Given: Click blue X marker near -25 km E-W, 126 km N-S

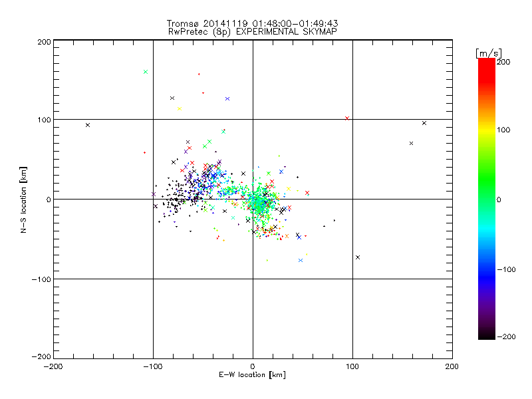Looking at the screenshot, I should click(227, 98).
